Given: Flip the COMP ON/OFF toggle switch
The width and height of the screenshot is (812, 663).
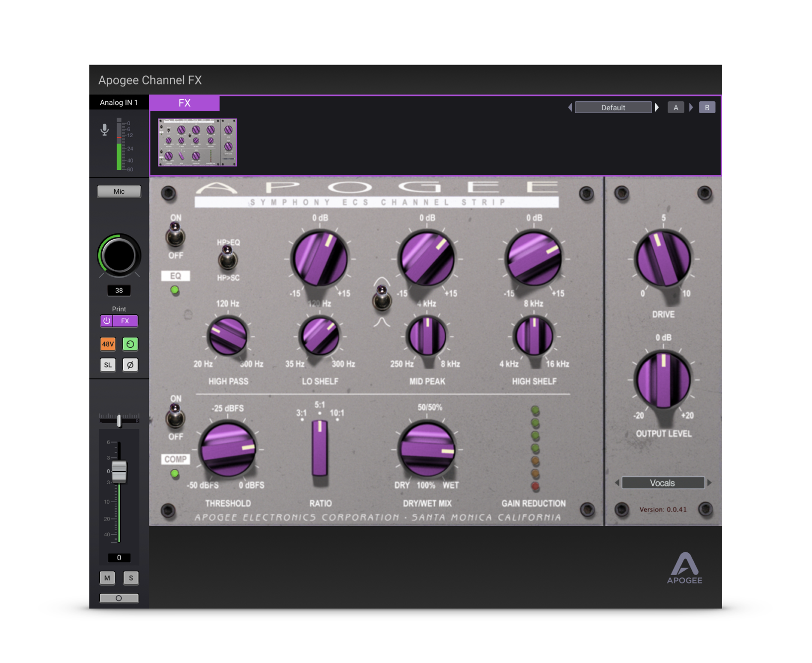Looking at the screenshot, I should pos(175,416).
